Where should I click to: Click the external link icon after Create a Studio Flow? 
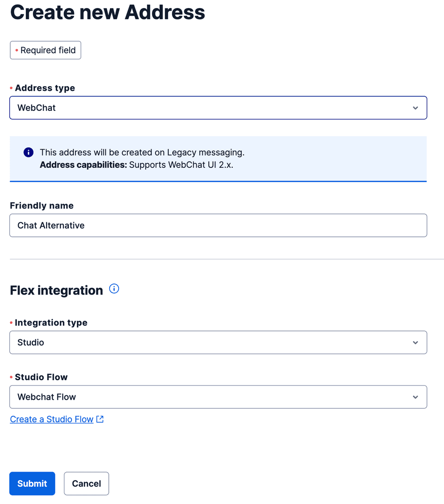tap(99, 419)
